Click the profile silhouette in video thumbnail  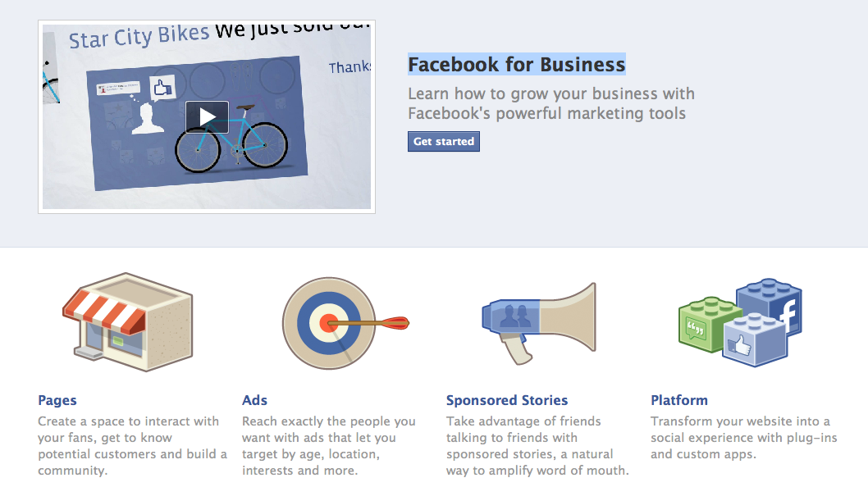pyautogui.click(x=148, y=120)
